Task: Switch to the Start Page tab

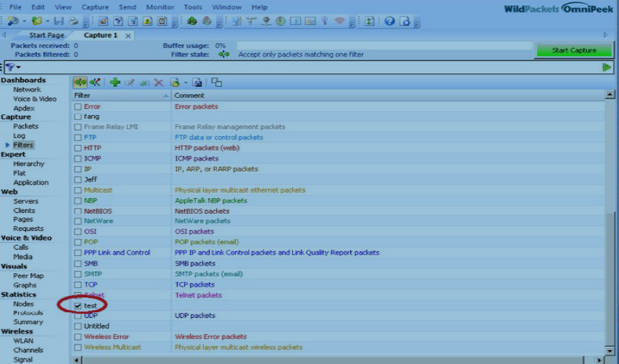Action: point(46,35)
